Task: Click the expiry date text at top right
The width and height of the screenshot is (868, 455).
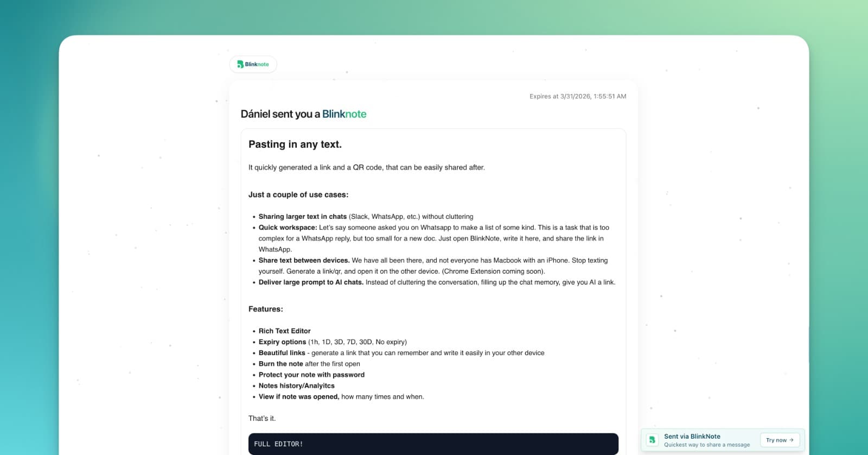Action: click(577, 96)
